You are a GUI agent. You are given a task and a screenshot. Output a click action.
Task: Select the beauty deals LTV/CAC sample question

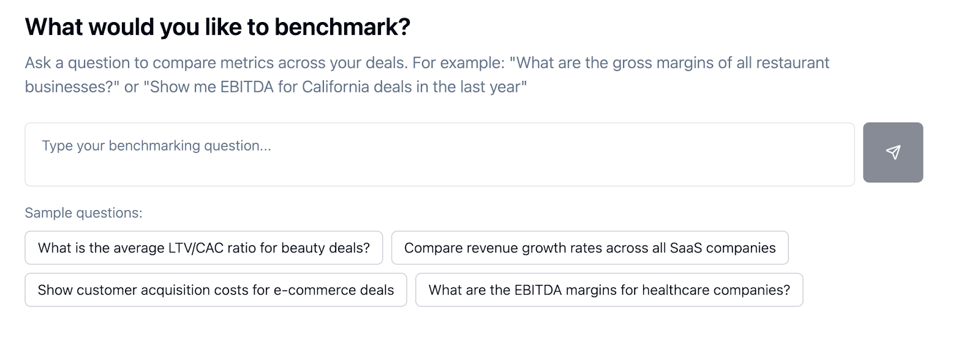203,248
